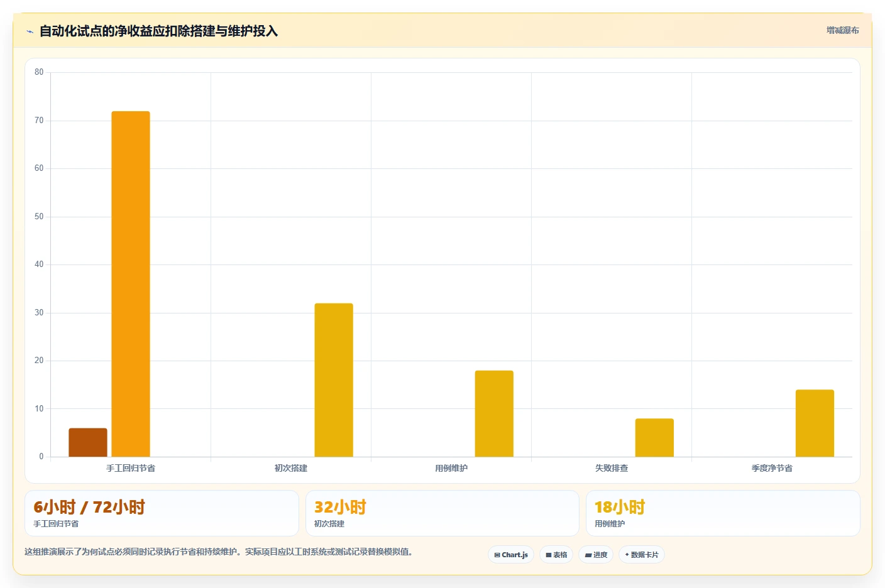Click the 季度净节省 yellow bar
The width and height of the screenshot is (885, 588).
[815, 423]
